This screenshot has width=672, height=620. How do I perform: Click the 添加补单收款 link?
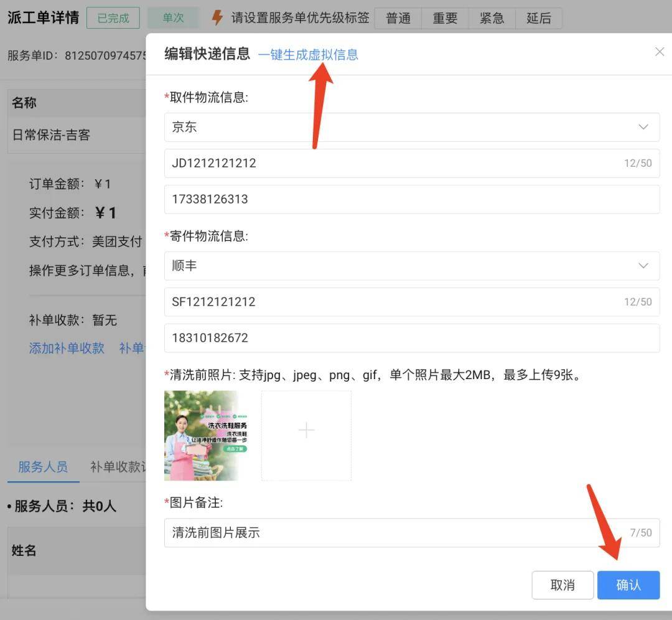tap(67, 348)
